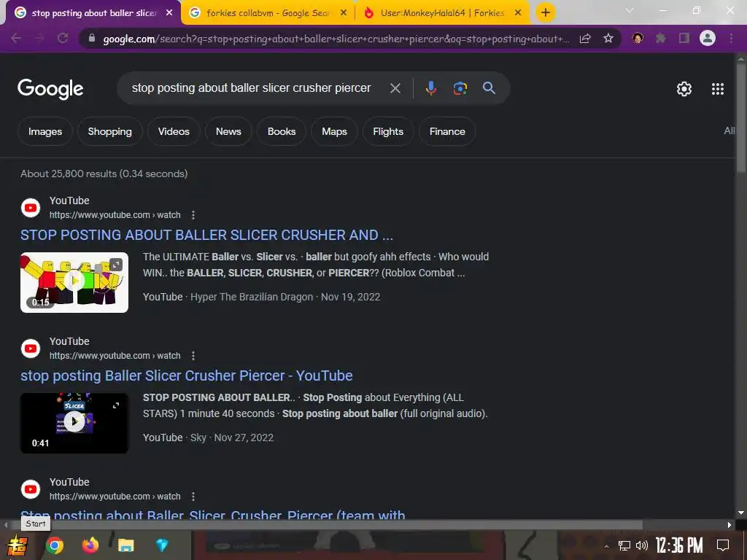Bookmark this page with star
Viewport: 747px width, 560px height.
point(608,39)
